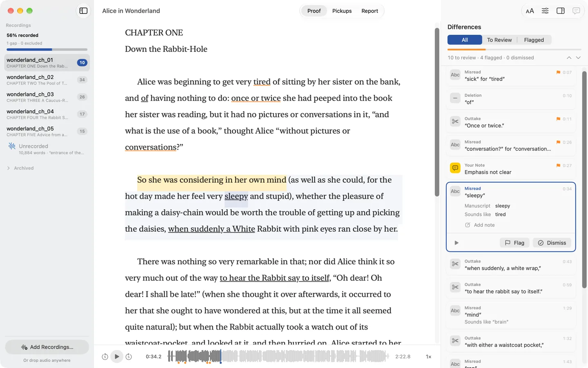Image resolution: width=588 pixels, height=368 pixels.
Task: Toggle the left sidebar icon
Action: pos(83,11)
